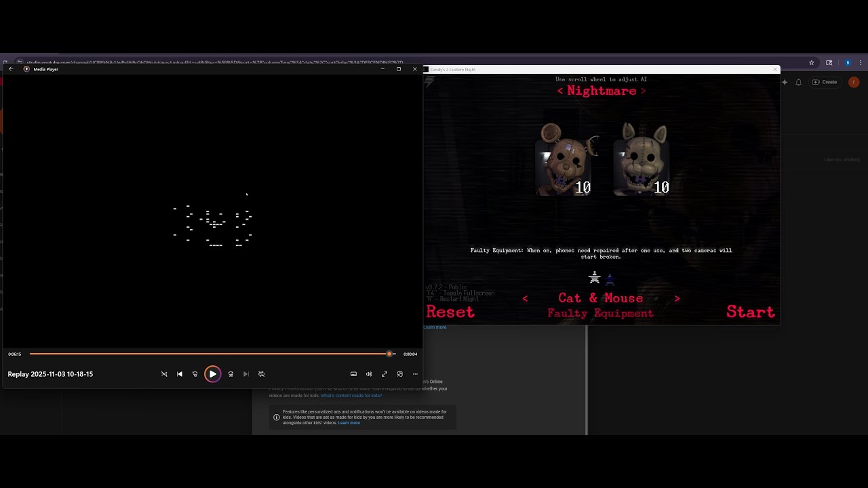Click the left arrow beside Nightmare

click(560, 91)
